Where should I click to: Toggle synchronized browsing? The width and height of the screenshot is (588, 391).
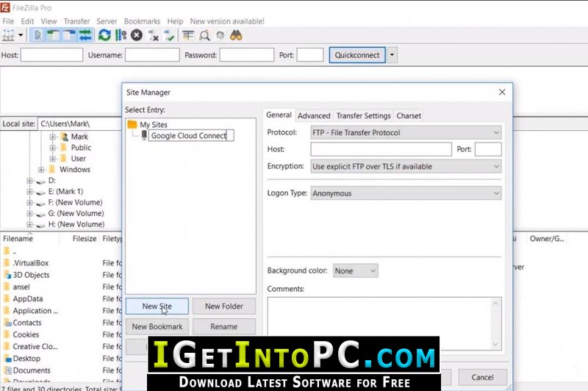tap(220, 35)
